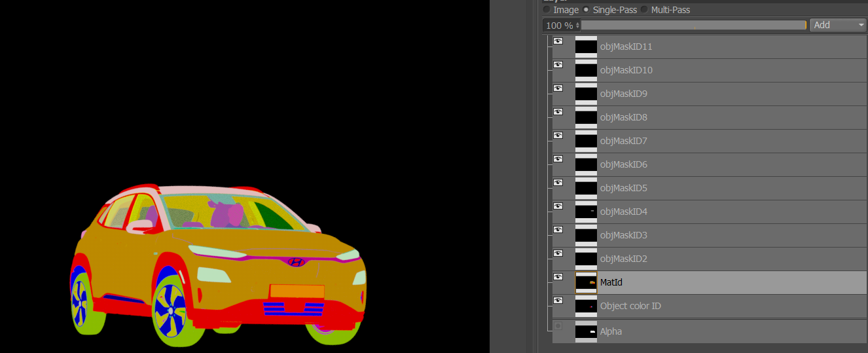Hide the objMaskID8 layer
Image resolution: width=868 pixels, height=353 pixels.
[x=558, y=112]
